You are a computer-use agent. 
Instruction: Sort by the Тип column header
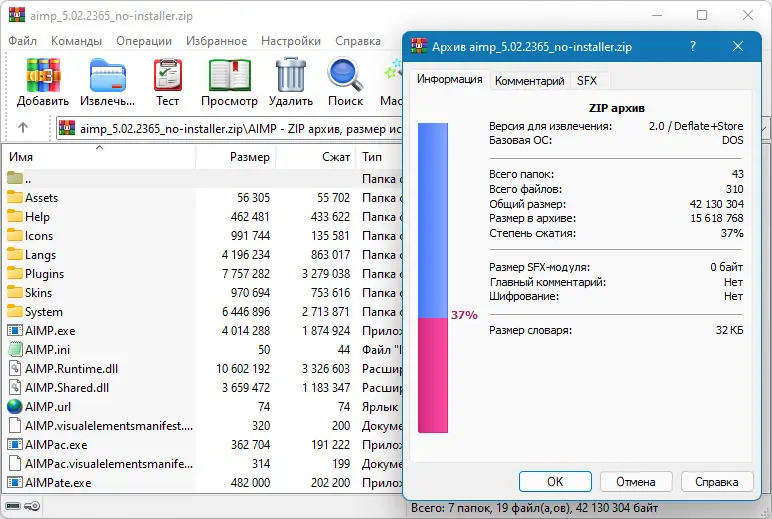(379, 157)
